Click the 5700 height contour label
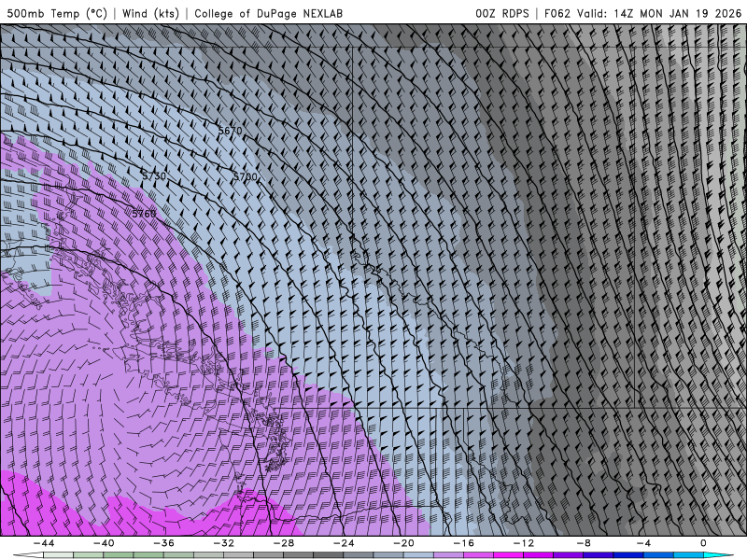747x560 pixels. coord(246,176)
